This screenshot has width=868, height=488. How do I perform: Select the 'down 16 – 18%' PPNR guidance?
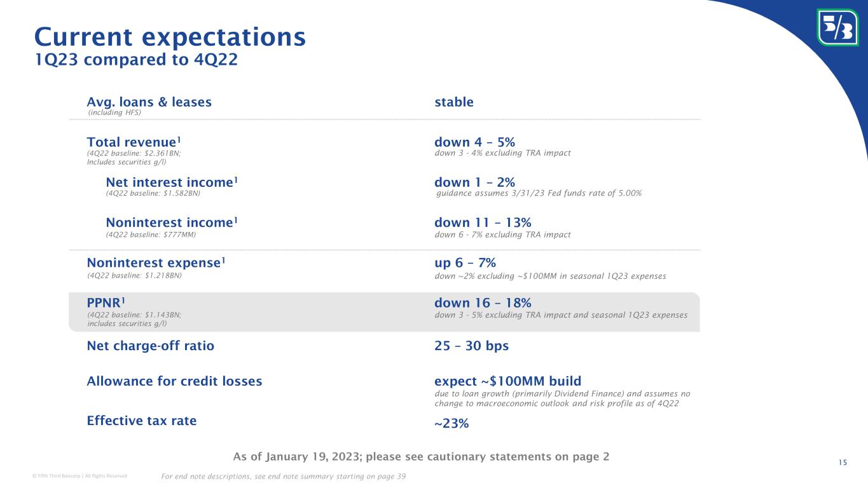coord(483,303)
